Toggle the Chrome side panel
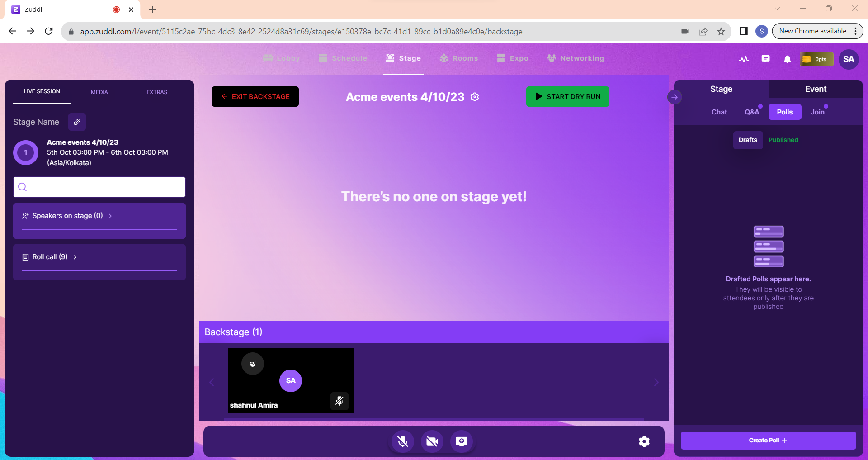Image resolution: width=868 pixels, height=460 pixels. [744, 31]
